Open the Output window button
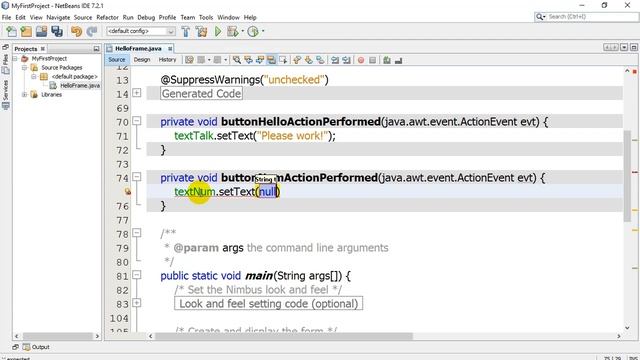Screen dimensions: 640x360 pos(36,347)
